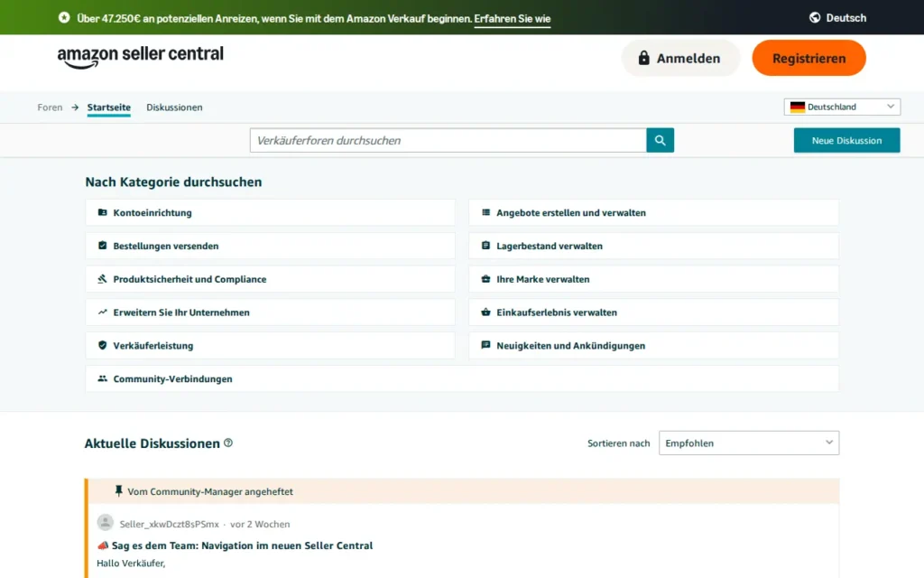Click the Sortieren nach label
This screenshot has width=924, height=578.
point(618,443)
